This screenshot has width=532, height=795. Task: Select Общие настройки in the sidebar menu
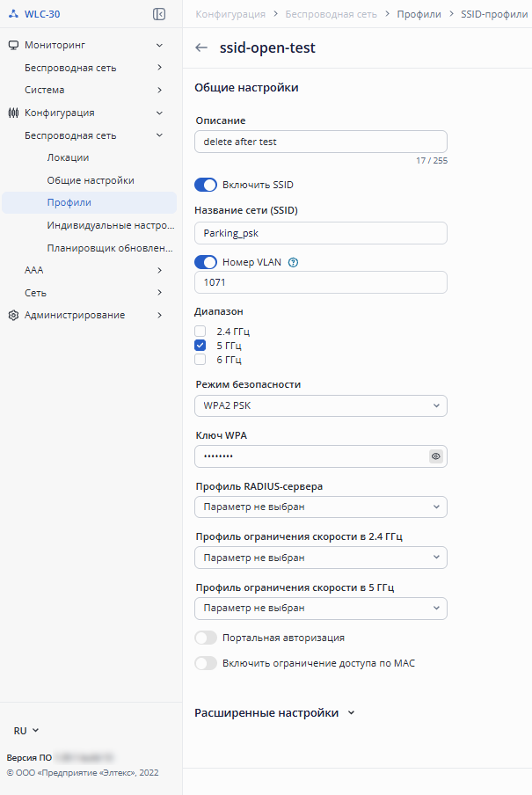91,180
